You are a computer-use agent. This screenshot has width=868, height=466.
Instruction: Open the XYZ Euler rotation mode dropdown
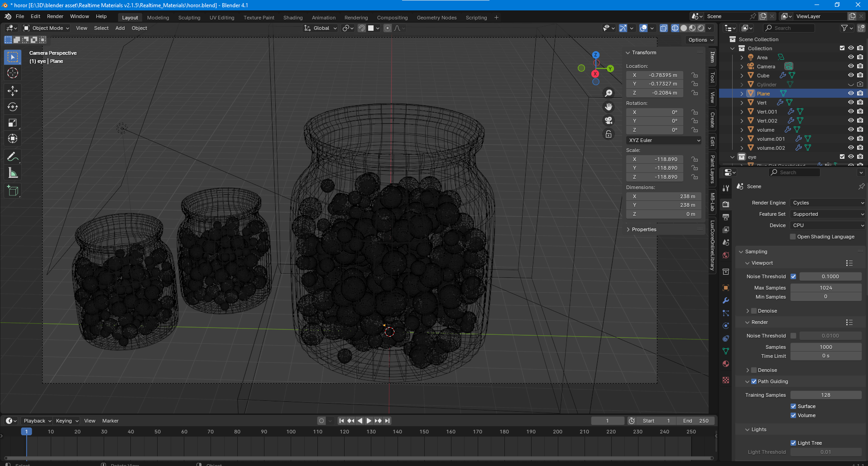coord(664,140)
